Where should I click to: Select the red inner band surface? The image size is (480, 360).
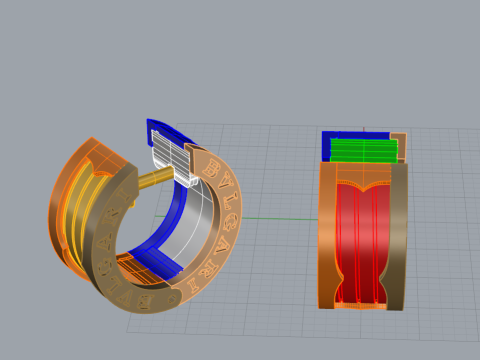pos(363,243)
